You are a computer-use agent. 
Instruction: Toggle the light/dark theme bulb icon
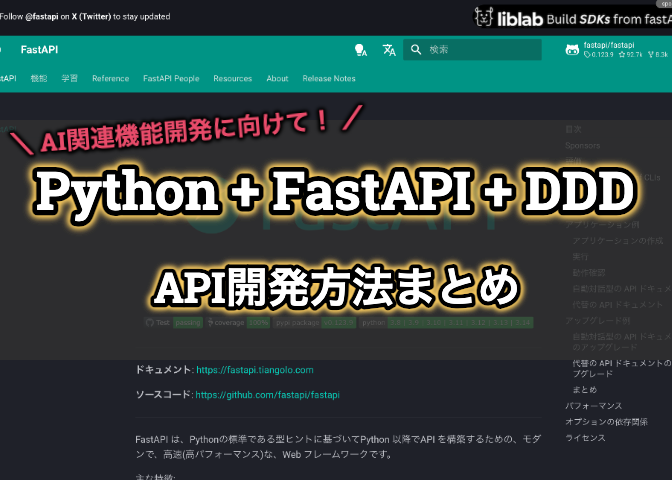point(360,49)
